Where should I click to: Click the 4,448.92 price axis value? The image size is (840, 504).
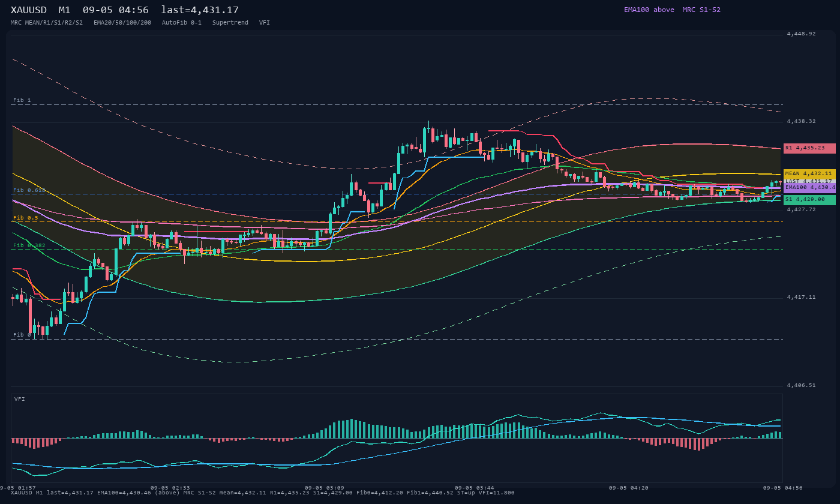[x=801, y=34]
